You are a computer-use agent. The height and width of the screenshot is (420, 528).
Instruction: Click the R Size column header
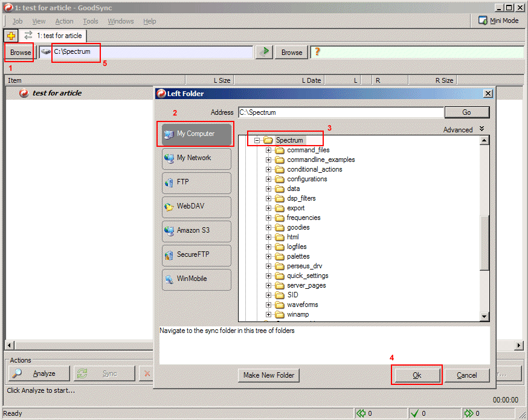433,80
